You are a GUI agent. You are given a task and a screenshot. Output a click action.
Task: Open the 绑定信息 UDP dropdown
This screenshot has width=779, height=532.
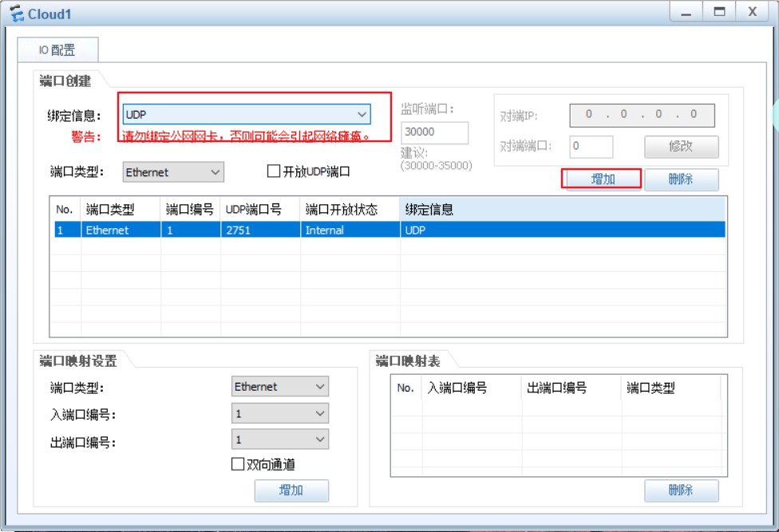click(x=247, y=115)
